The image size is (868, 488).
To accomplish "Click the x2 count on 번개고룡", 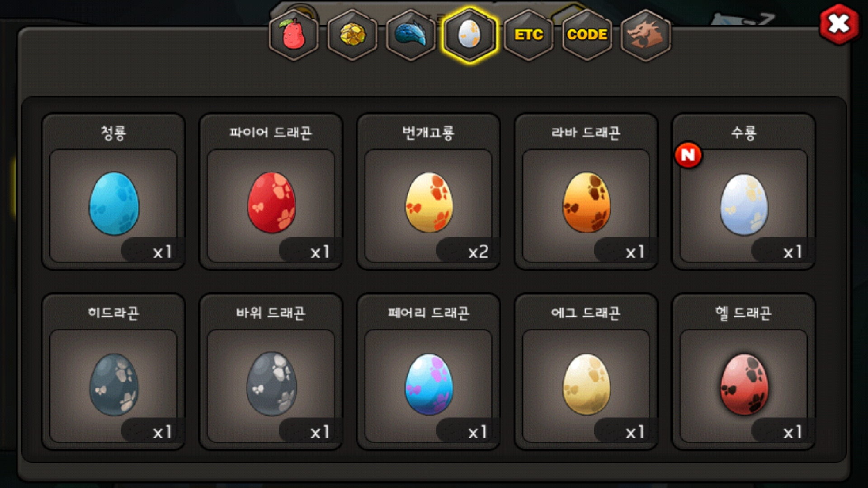I will (x=478, y=252).
